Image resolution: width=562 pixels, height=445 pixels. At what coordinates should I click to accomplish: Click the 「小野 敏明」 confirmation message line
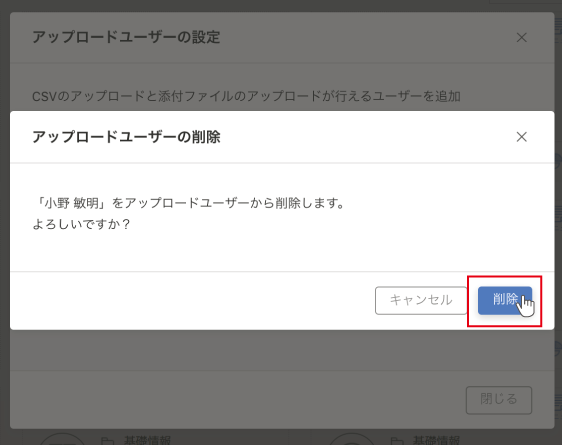[189, 203]
